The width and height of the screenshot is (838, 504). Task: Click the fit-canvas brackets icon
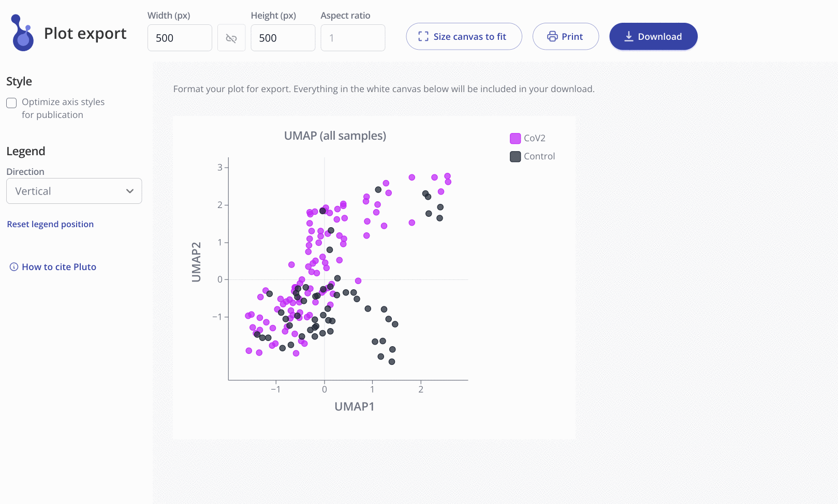click(423, 36)
